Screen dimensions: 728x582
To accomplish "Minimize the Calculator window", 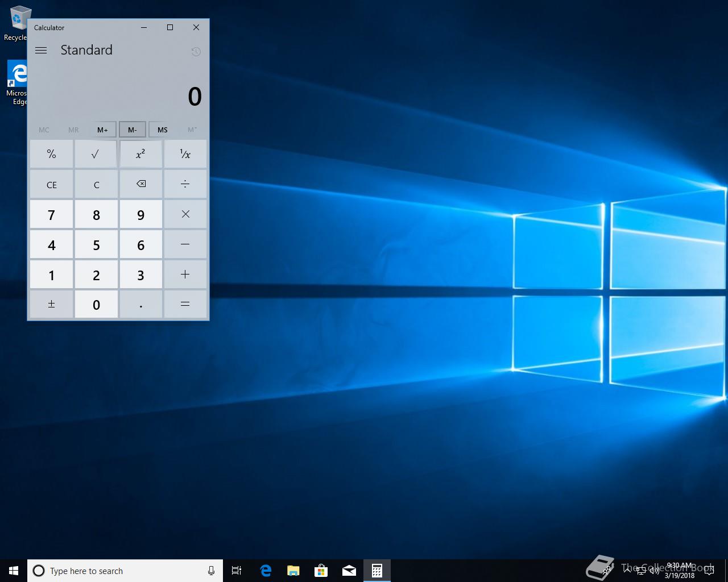I will point(144,27).
